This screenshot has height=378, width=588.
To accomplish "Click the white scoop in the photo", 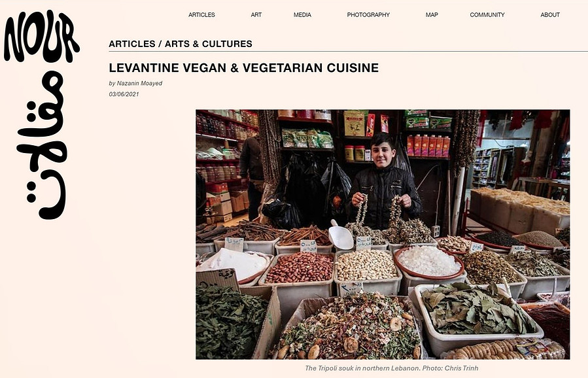I will 341,235.
